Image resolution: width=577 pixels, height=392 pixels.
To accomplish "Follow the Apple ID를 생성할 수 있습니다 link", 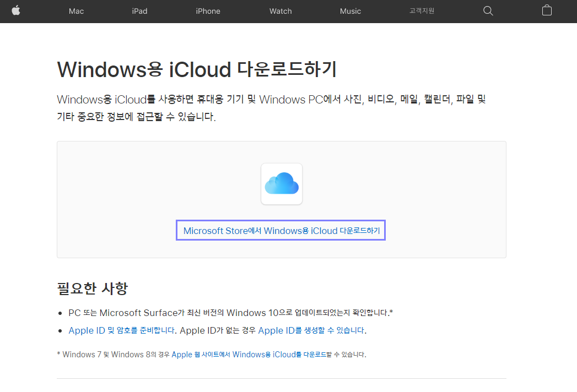I will point(311,330).
